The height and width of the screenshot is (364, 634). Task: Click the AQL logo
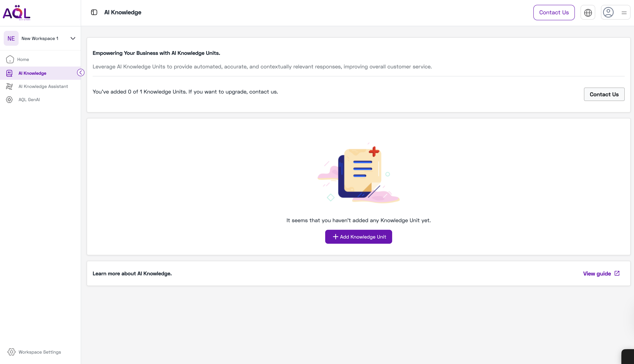(17, 12)
